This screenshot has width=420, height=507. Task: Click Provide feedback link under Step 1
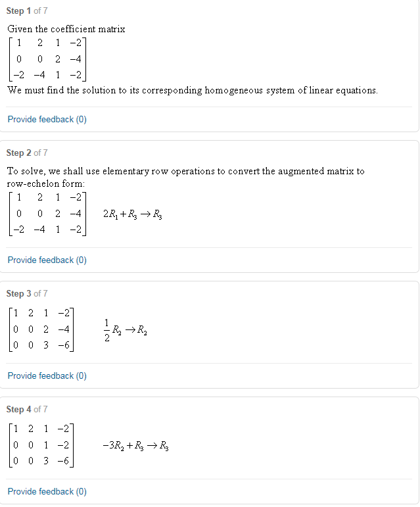[47, 119]
